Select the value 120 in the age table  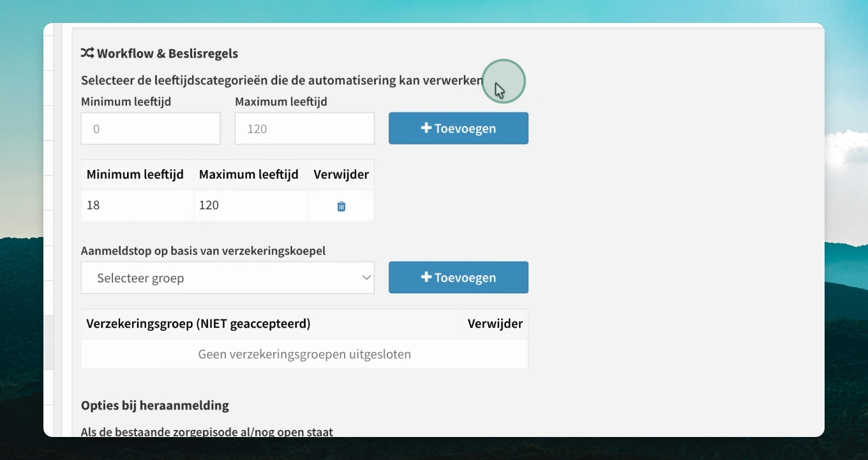209,205
